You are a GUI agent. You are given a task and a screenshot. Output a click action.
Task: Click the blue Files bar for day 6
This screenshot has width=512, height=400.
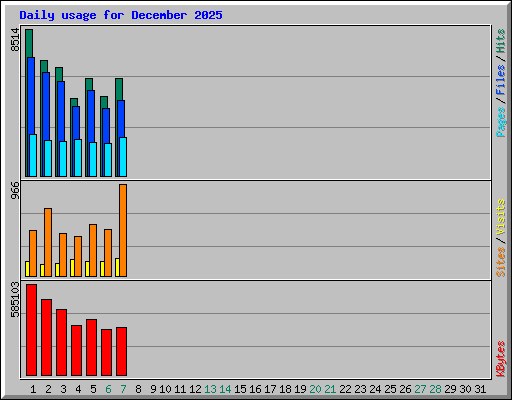coord(106,126)
